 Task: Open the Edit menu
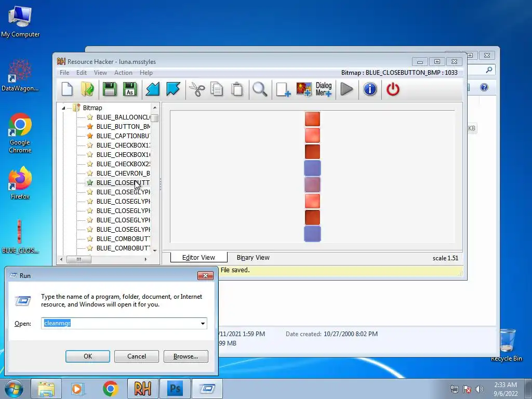pyautogui.click(x=82, y=73)
